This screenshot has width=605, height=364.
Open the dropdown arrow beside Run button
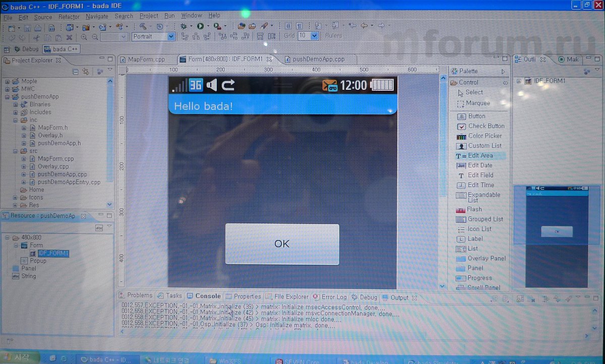pos(208,26)
